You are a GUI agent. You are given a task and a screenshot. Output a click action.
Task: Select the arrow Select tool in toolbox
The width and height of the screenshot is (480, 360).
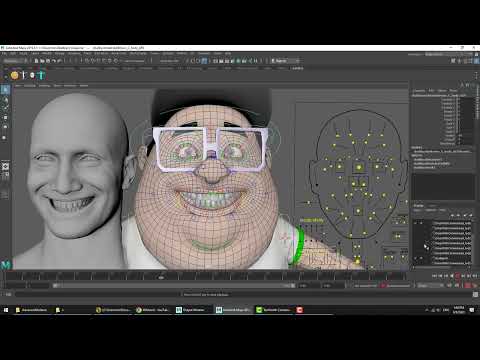pyautogui.click(x=5, y=89)
